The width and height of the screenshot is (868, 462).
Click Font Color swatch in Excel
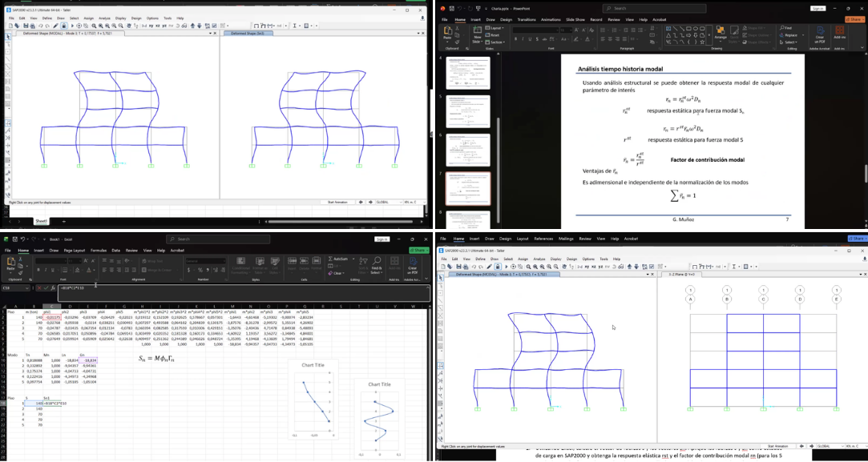click(91, 270)
